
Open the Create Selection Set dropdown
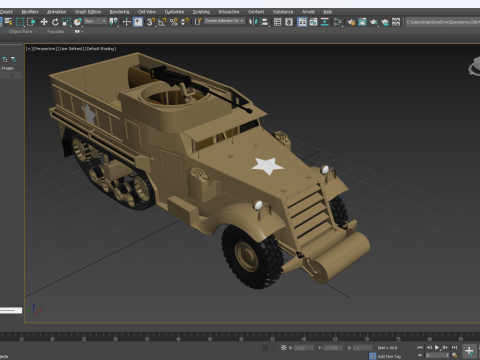coord(224,21)
